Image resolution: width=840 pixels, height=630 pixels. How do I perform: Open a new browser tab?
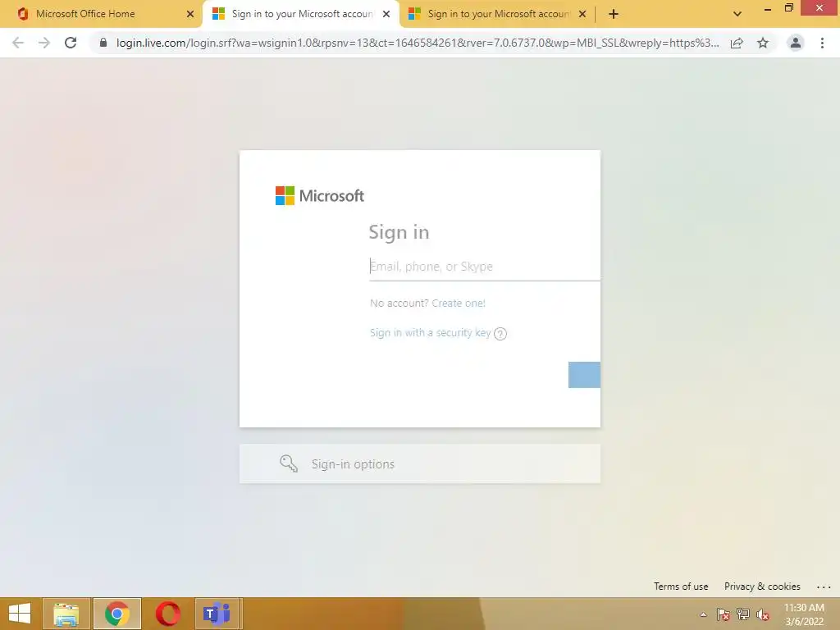[614, 14]
